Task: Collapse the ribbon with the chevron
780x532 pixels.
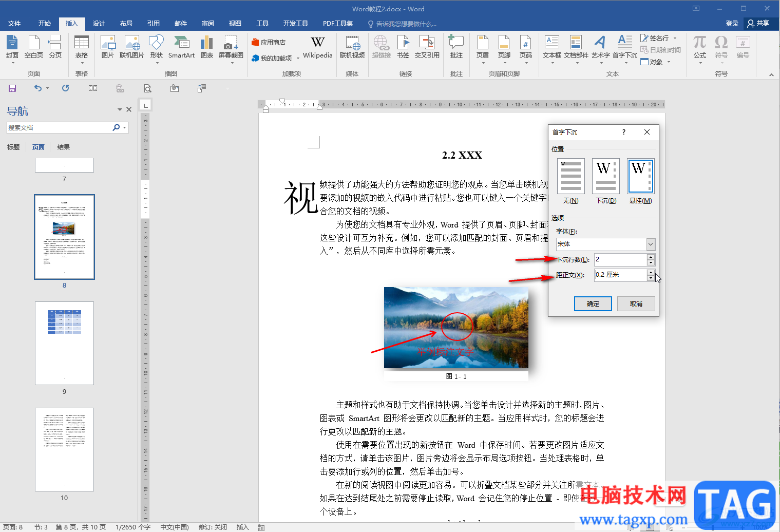Action: [x=771, y=75]
